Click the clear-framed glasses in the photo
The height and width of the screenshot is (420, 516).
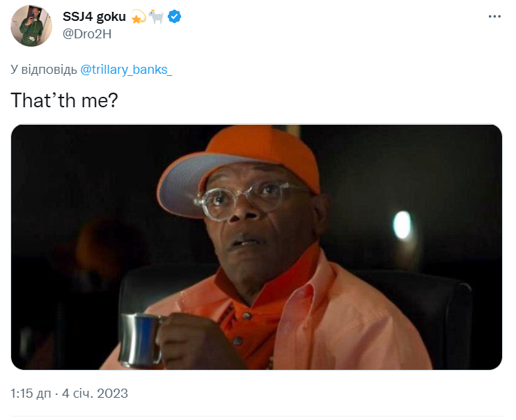pyautogui.click(x=250, y=201)
